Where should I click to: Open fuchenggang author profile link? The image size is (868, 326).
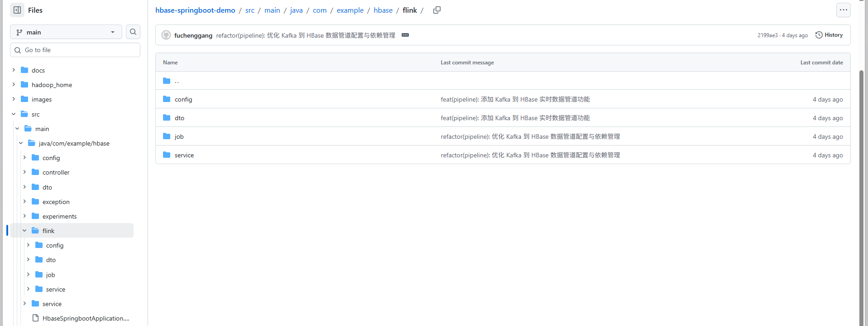(x=193, y=35)
